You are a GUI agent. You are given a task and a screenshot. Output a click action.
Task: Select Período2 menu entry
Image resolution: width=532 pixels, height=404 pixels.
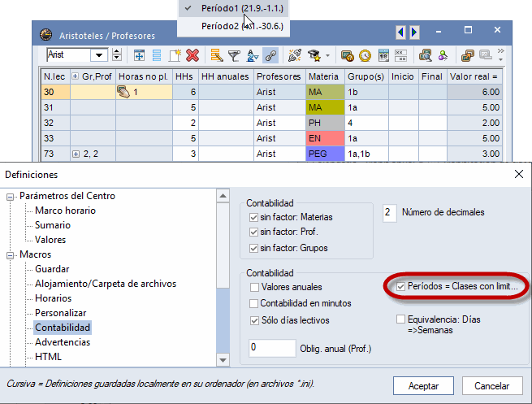tap(233, 26)
